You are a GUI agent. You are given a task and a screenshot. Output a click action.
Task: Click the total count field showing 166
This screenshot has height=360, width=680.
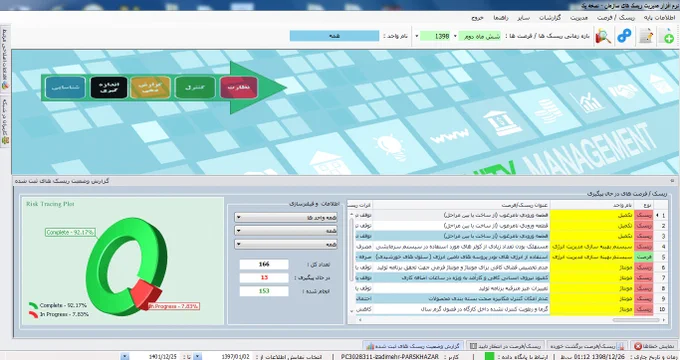coord(264,264)
